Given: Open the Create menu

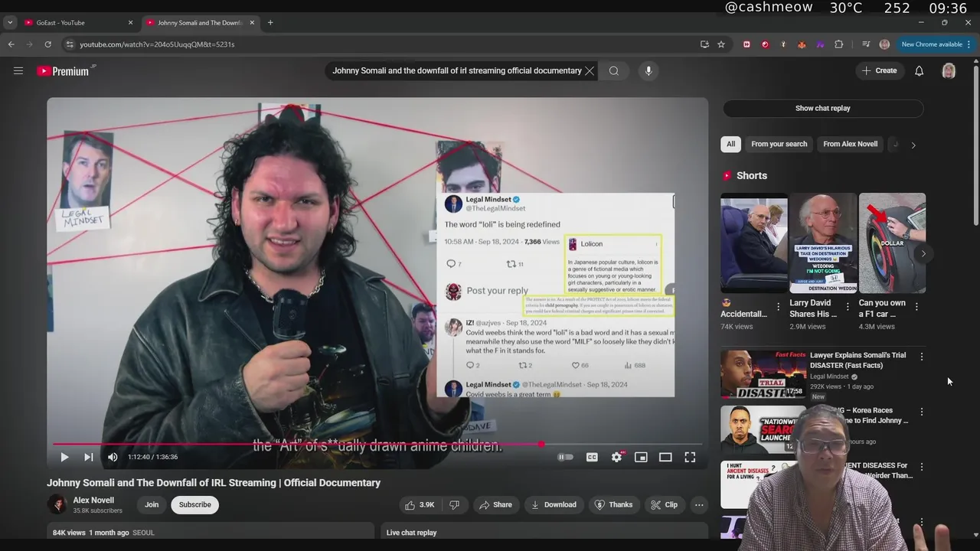Looking at the screenshot, I should point(879,70).
